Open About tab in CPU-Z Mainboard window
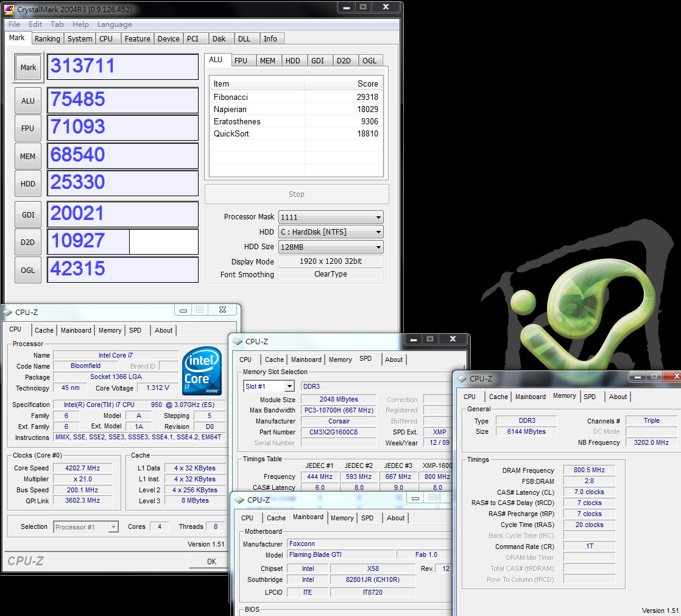This screenshot has width=681, height=616. 395,518
